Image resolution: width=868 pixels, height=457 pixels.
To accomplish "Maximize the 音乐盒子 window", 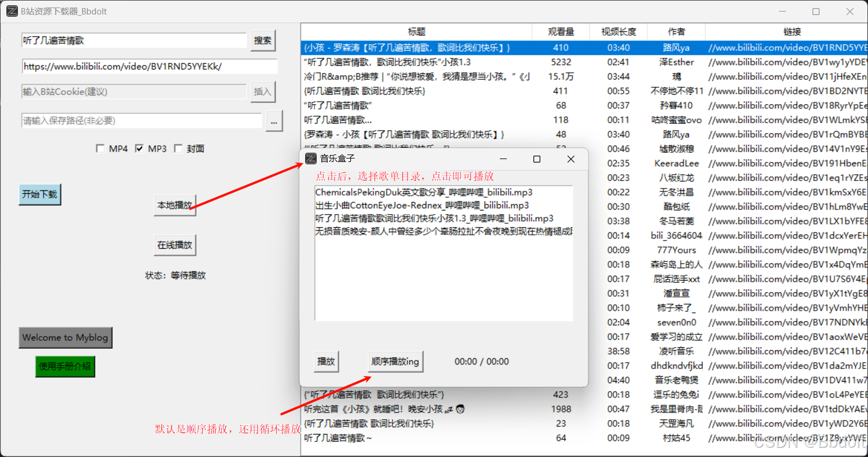I will pyautogui.click(x=537, y=159).
